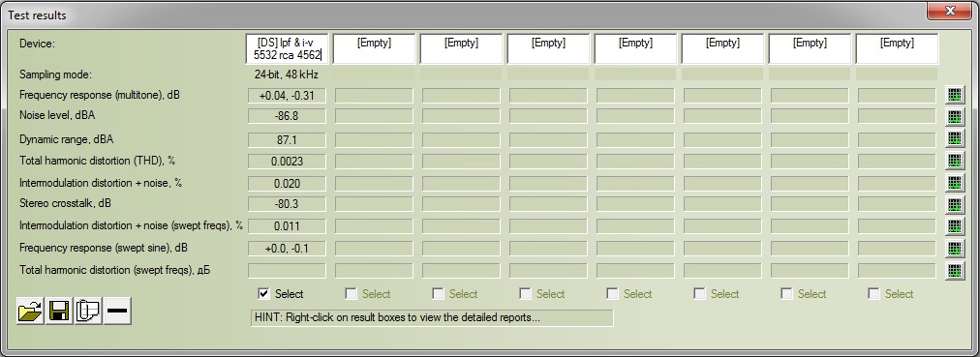Save results with floppy disk icon
The width and height of the screenshot is (980, 357).
pyautogui.click(x=59, y=311)
